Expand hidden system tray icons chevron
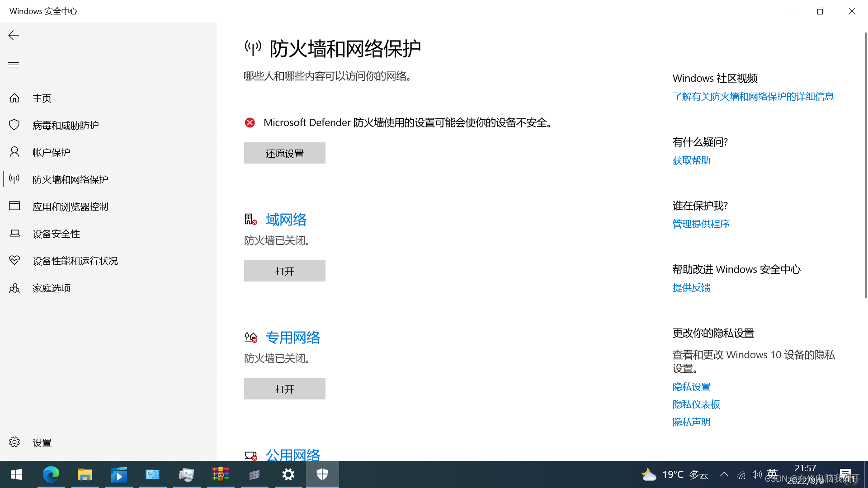868x488 pixels. point(724,474)
